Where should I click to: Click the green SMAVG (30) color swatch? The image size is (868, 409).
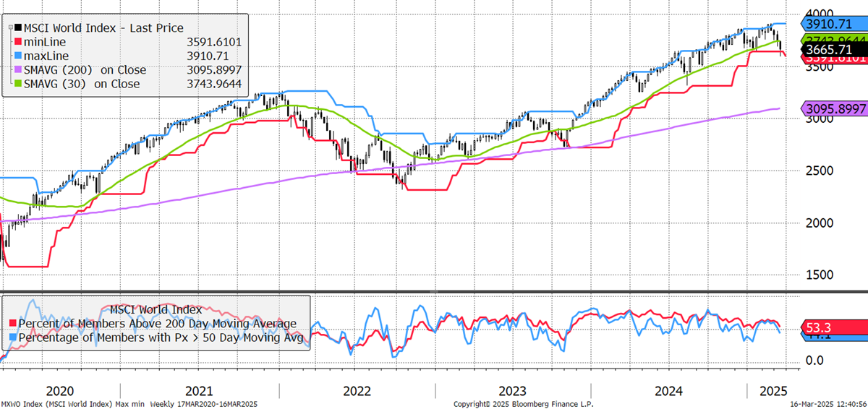[17, 84]
